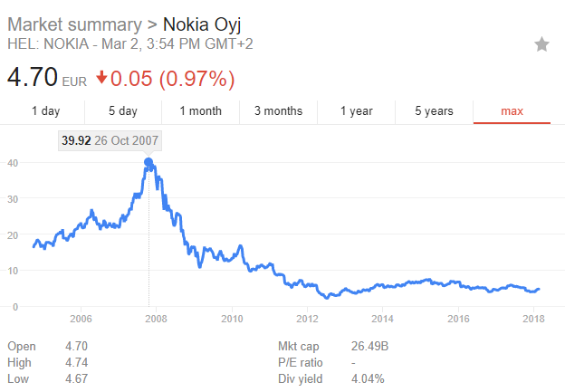
Task: Click the red down arrow price indicator
Action: pyautogui.click(x=102, y=78)
